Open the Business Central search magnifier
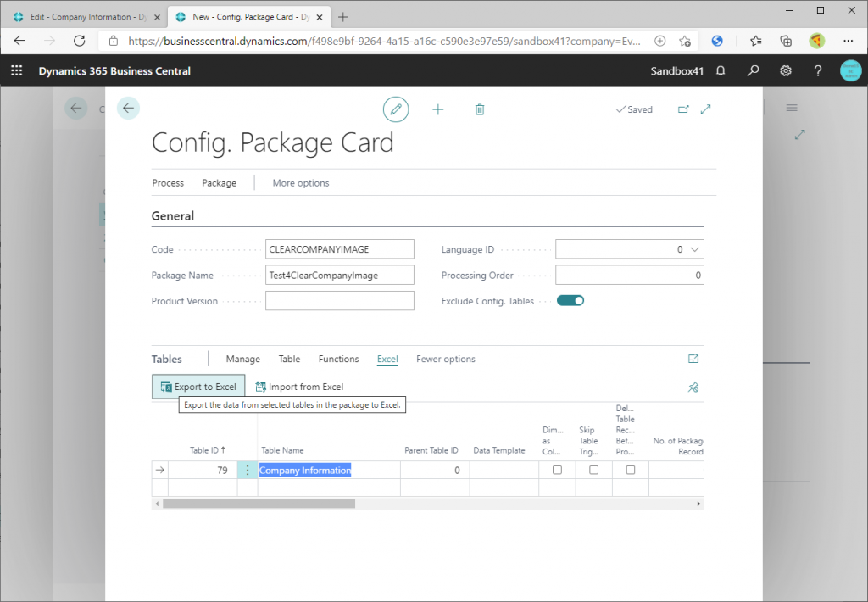 [753, 71]
